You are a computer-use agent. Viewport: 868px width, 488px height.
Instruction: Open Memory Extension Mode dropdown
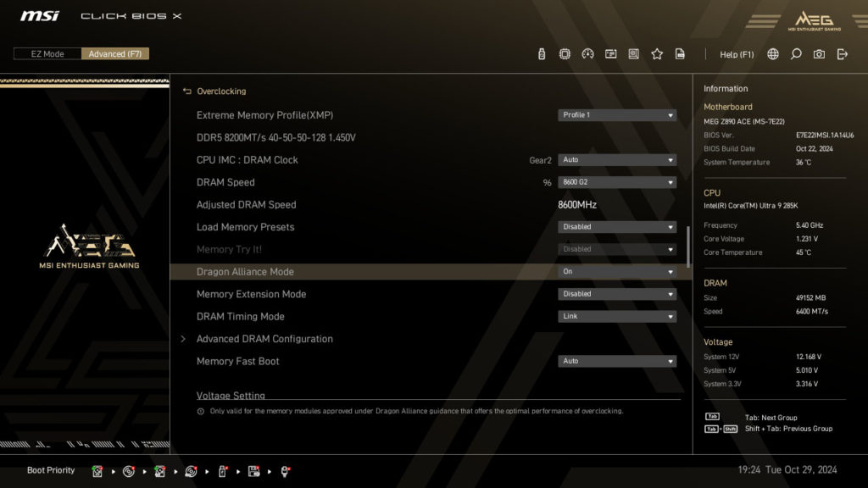coord(617,294)
